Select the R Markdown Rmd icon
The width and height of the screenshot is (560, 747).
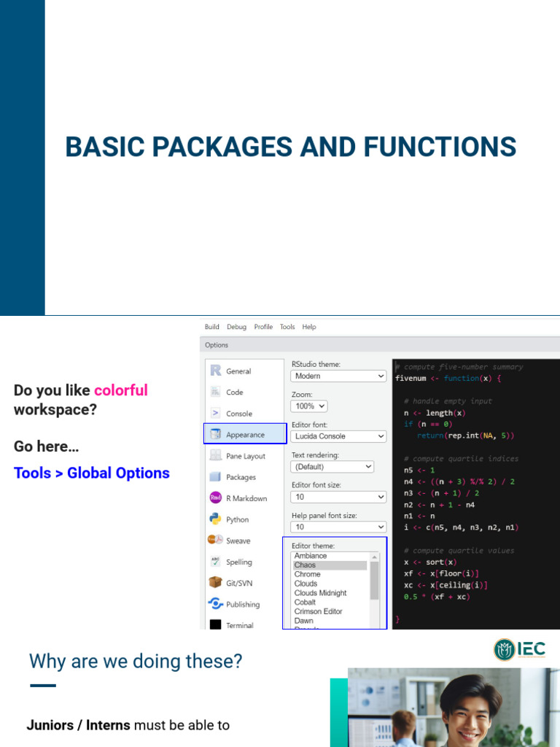tap(216, 498)
